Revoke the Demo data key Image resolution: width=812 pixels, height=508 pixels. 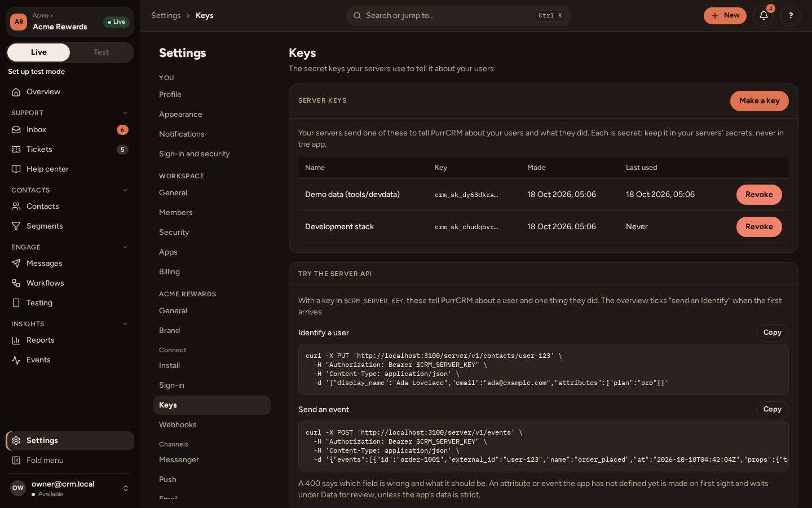(759, 195)
